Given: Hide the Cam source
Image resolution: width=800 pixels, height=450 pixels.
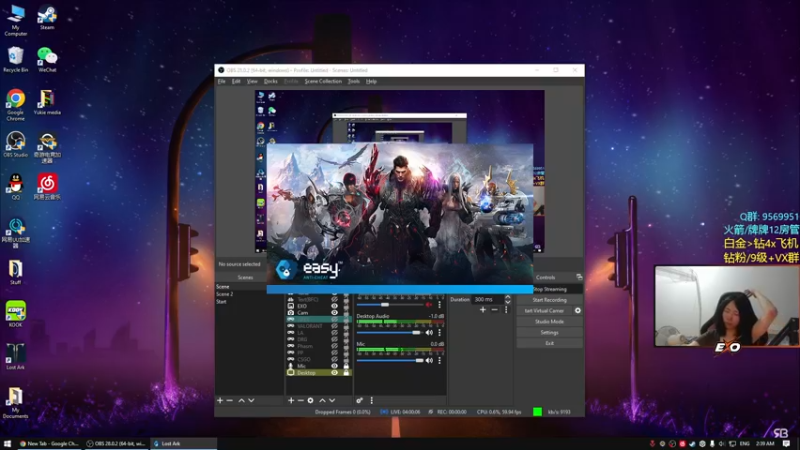Looking at the screenshot, I should point(334,313).
